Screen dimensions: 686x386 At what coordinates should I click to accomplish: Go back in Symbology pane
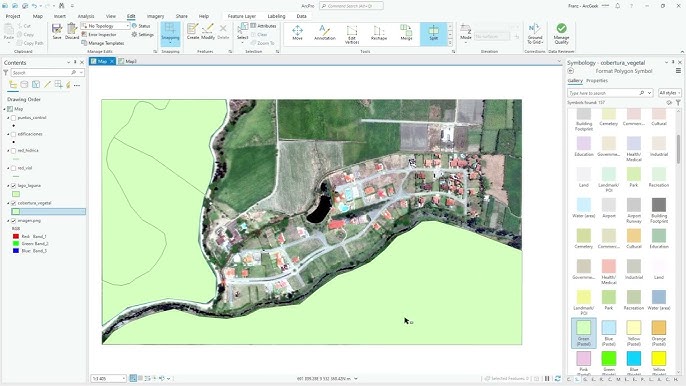tap(571, 71)
